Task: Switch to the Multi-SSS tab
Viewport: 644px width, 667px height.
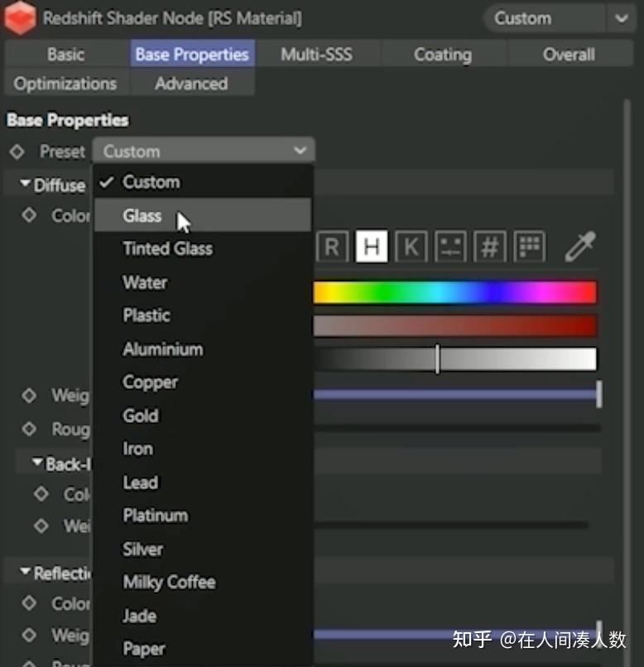Action: point(318,53)
